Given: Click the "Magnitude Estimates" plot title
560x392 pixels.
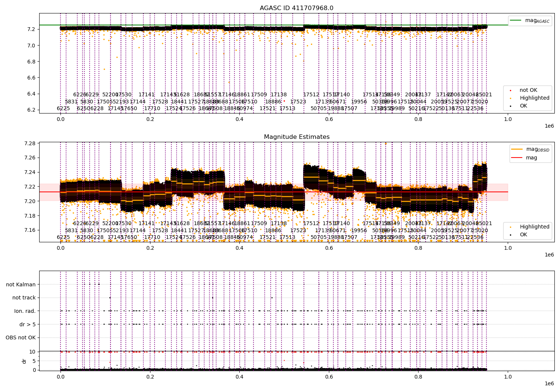Looking at the screenshot, I should click(x=297, y=137).
